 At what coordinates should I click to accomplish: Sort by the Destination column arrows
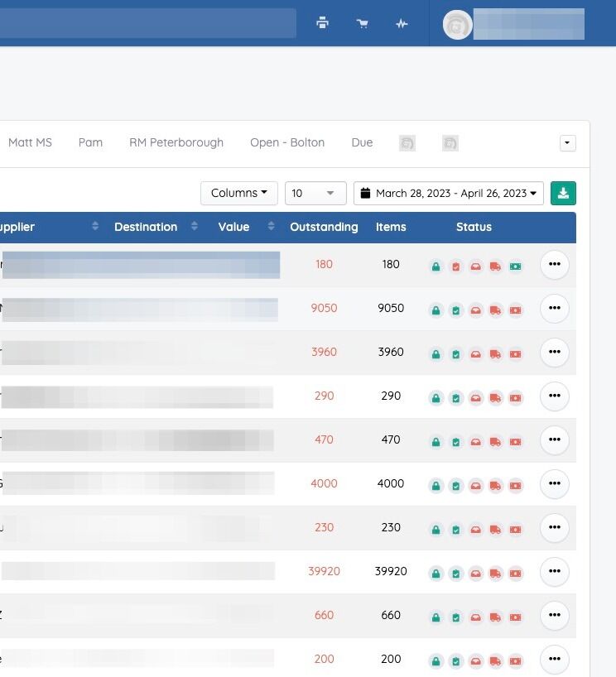tap(195, 226)
